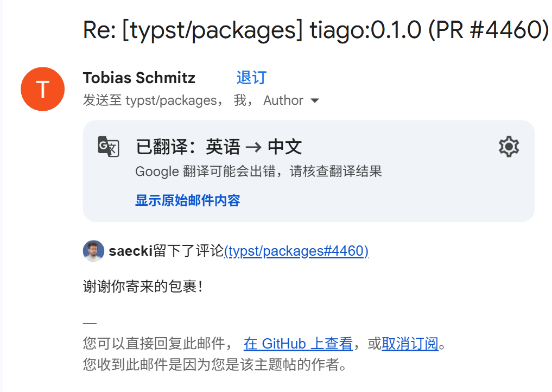
Task: Click the 退订 unsubscribe link
Action: pos(251,78)
